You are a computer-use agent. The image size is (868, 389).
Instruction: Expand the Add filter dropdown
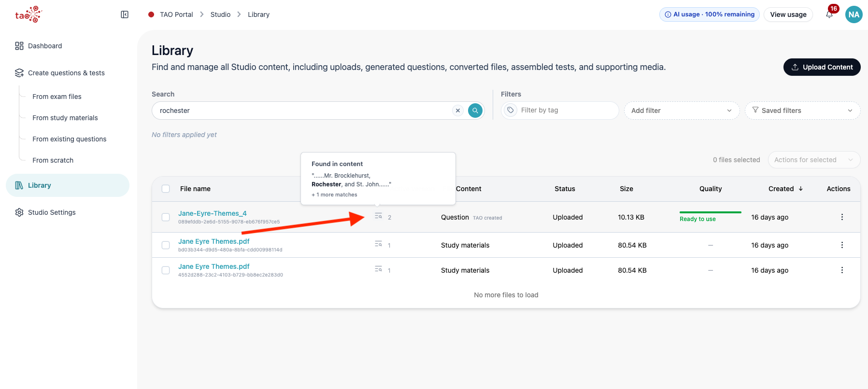click(682, 111)
